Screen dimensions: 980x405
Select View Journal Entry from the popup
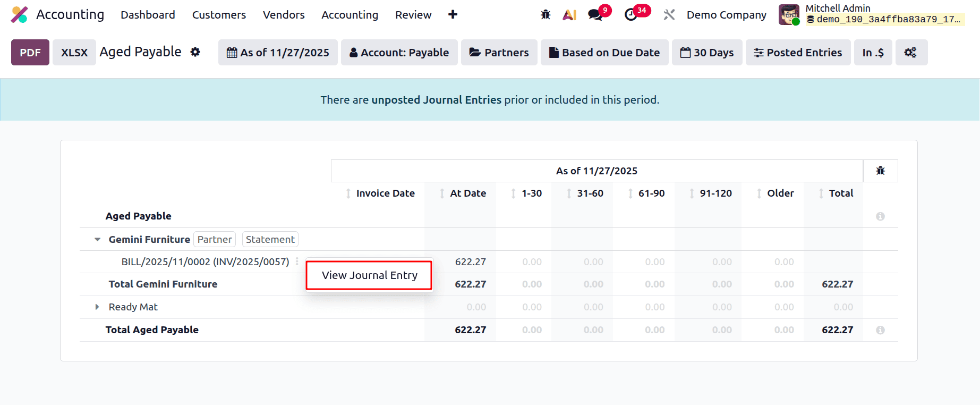pos(369,275)
